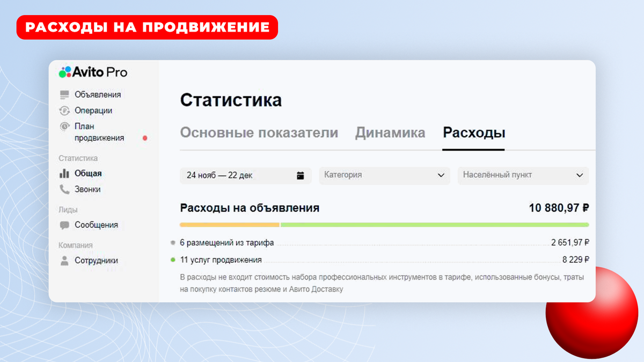Click the green segment of the expenses bar
Screen dimensions: 644x362
[x=435, y=225]
